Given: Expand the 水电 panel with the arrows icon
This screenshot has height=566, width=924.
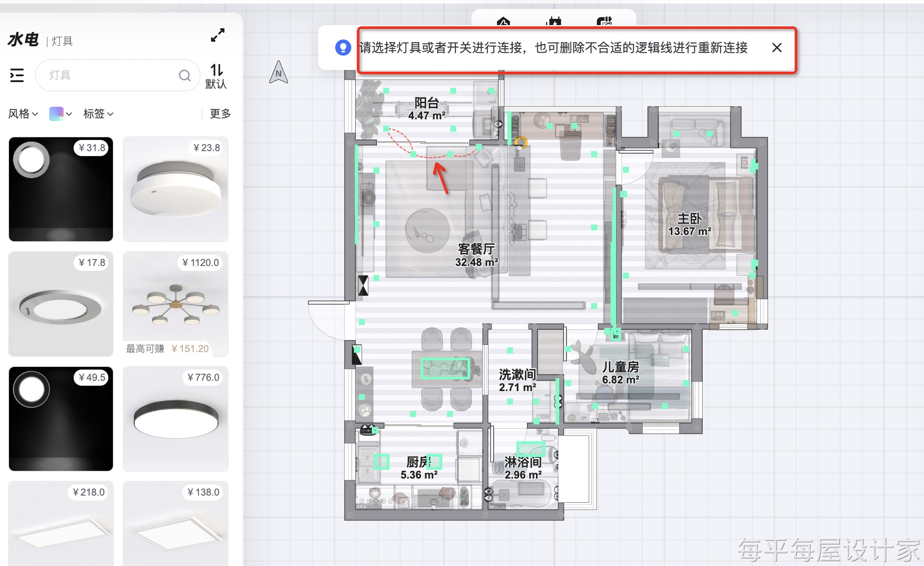Looking at the screenshot, I should (x=218, y=35).
